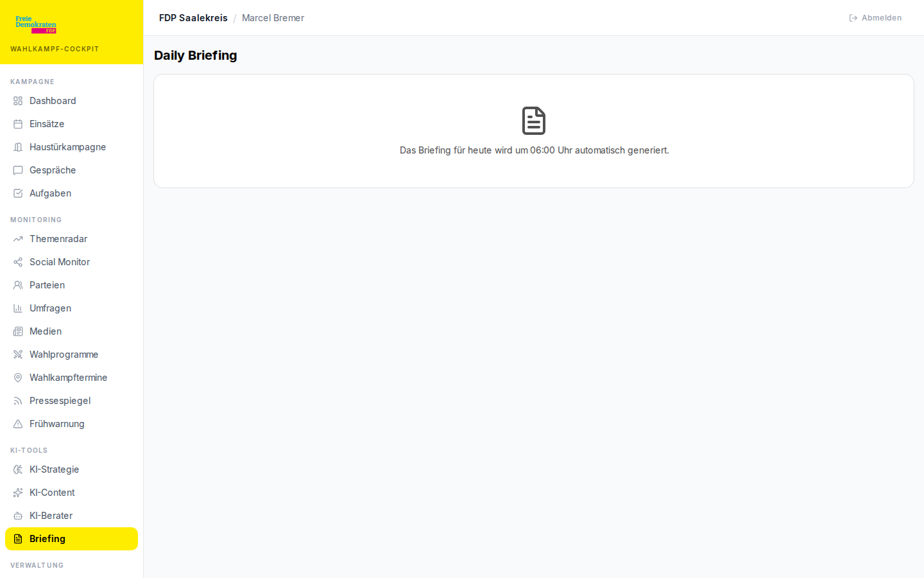Launch the KI-Strategie tool
The width and height of the screenshot is (924, 578).
click(x=71, y=469)
